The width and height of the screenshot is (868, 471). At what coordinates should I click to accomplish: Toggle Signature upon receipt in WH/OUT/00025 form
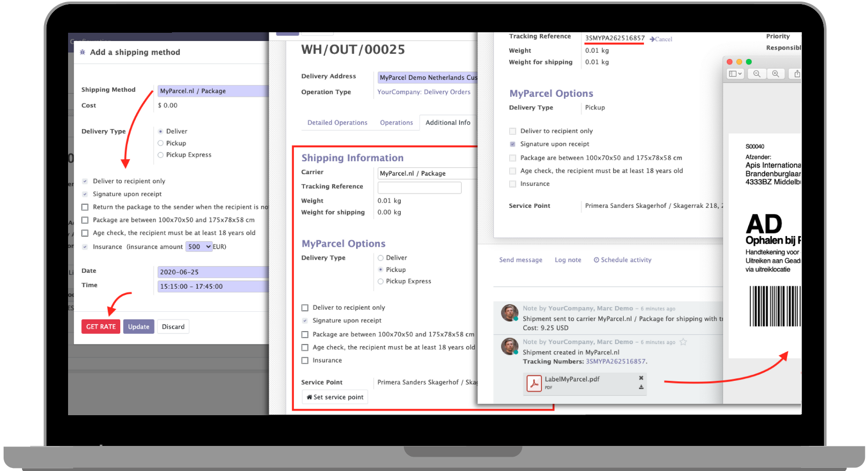(x=305, y=320)
